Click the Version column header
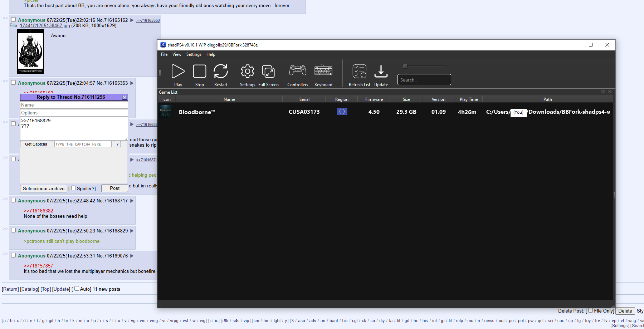Screen dimensions: 644x329 click(x=439, y=99)
